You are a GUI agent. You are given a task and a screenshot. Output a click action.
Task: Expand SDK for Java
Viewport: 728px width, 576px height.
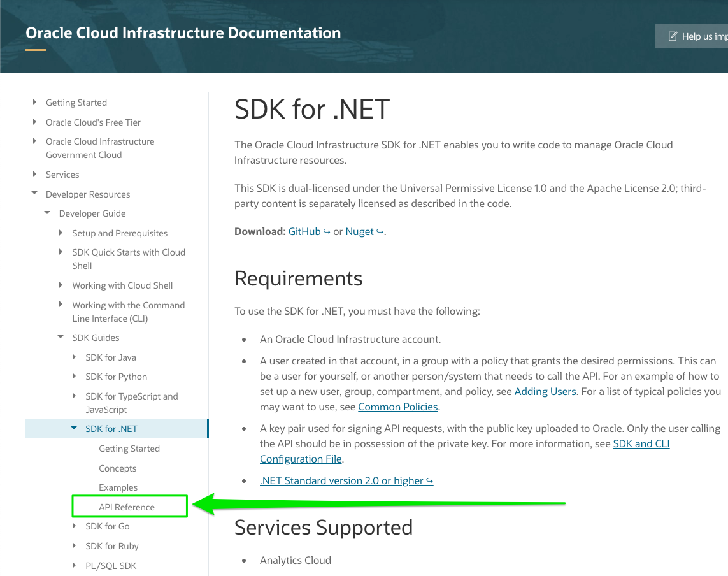(x=74, y=357)
